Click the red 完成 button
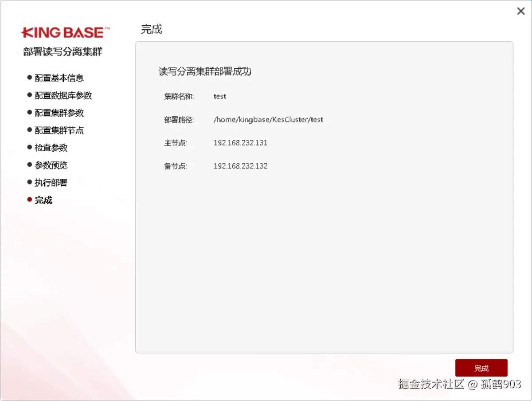Viewport: 532px width, 401px height. [x=481, y=368]
